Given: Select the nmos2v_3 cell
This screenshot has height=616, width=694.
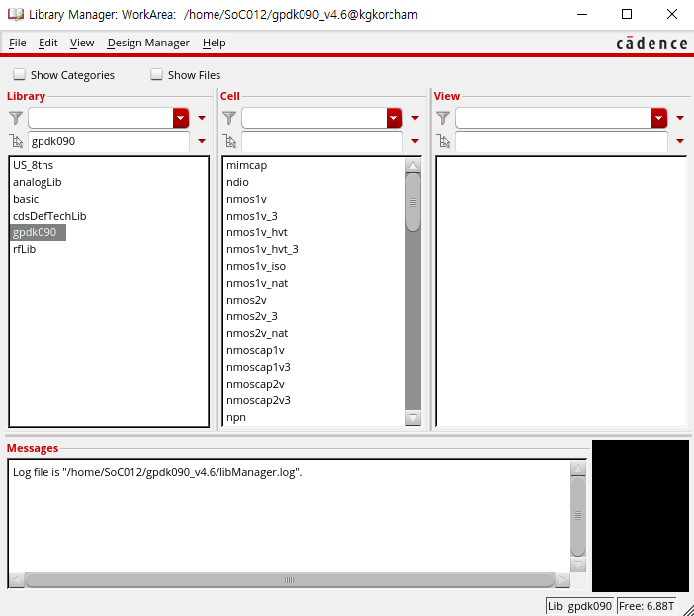Looking at the screenshot, I should [x=252, y=316].
